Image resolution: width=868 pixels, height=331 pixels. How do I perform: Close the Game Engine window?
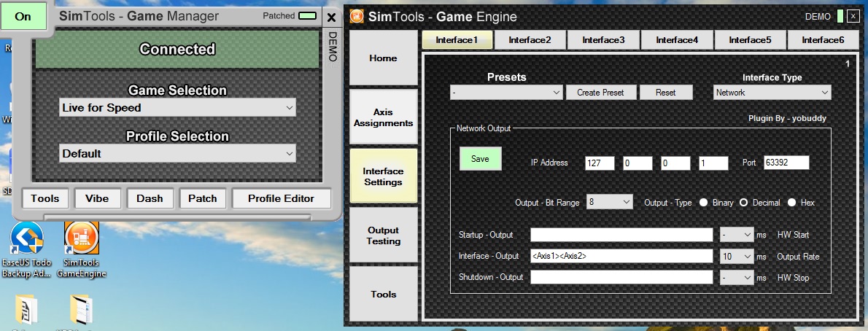pos(853,16)
